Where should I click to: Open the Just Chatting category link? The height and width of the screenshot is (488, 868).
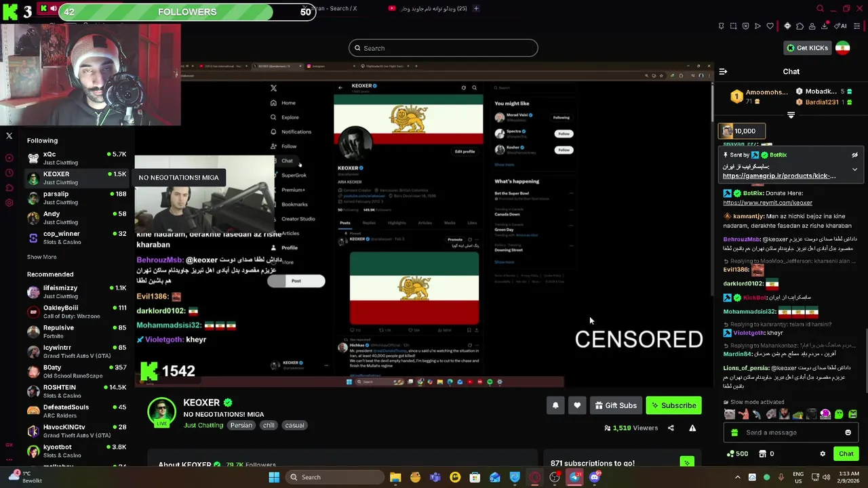tap(203, 425)
